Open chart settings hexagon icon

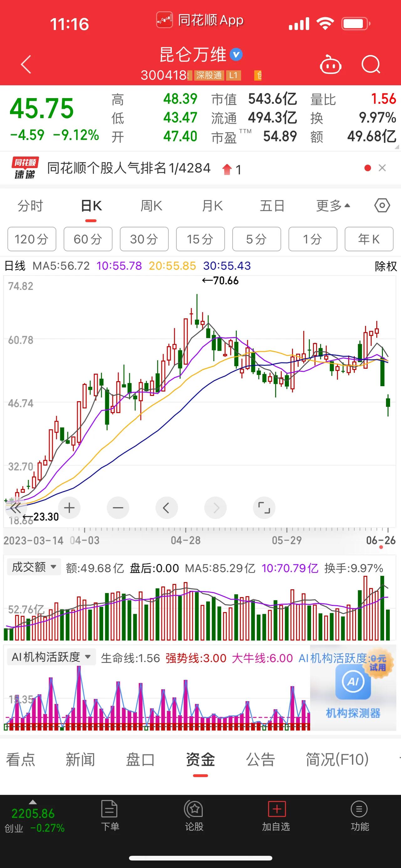pos(382,205)
